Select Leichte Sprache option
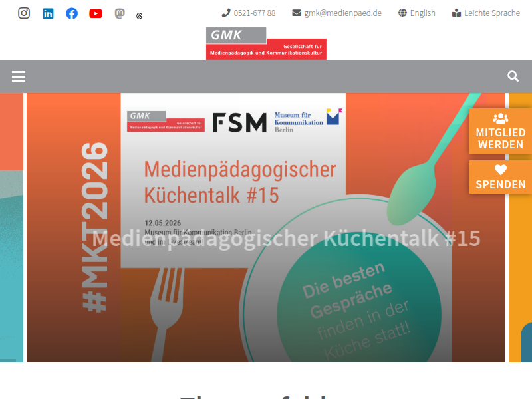This screenshot has height=399, width=532. pos(486,13)
